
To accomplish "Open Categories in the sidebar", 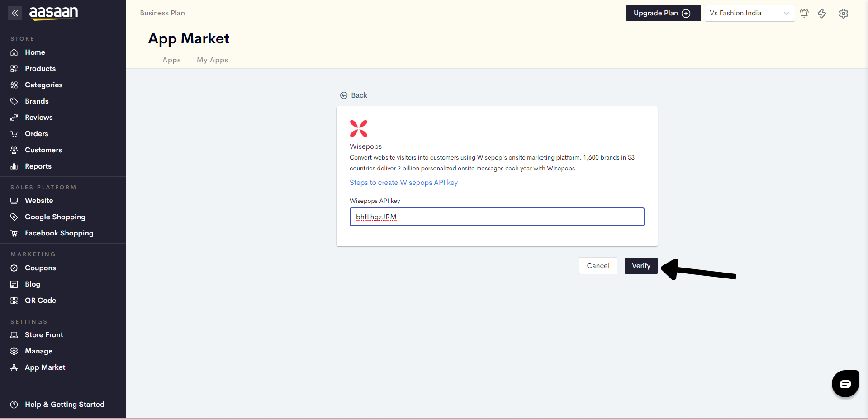I will [x=43, y=85].
